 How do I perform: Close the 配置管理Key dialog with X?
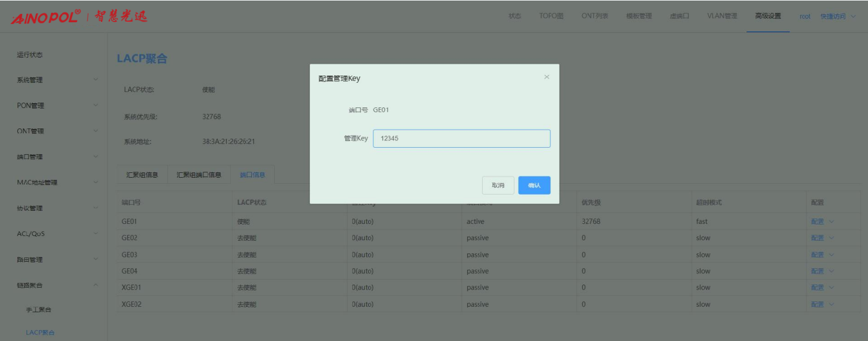(546, 77)
